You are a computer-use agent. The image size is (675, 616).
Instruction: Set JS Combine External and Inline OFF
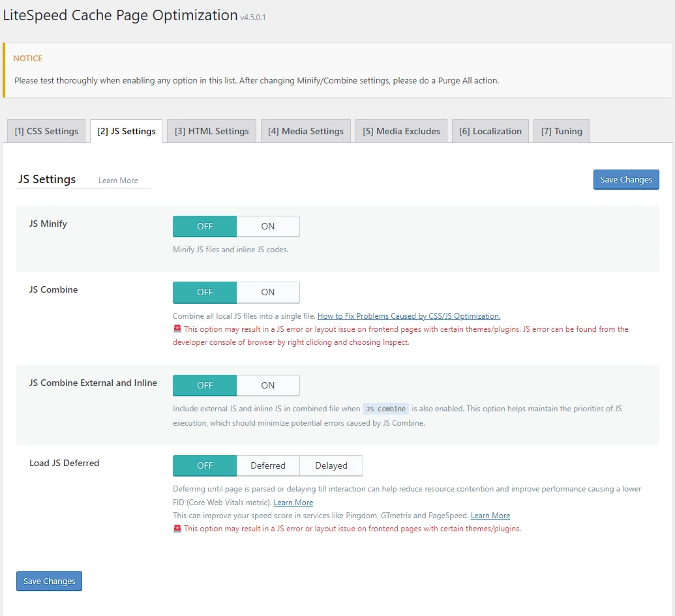point(205,385)
